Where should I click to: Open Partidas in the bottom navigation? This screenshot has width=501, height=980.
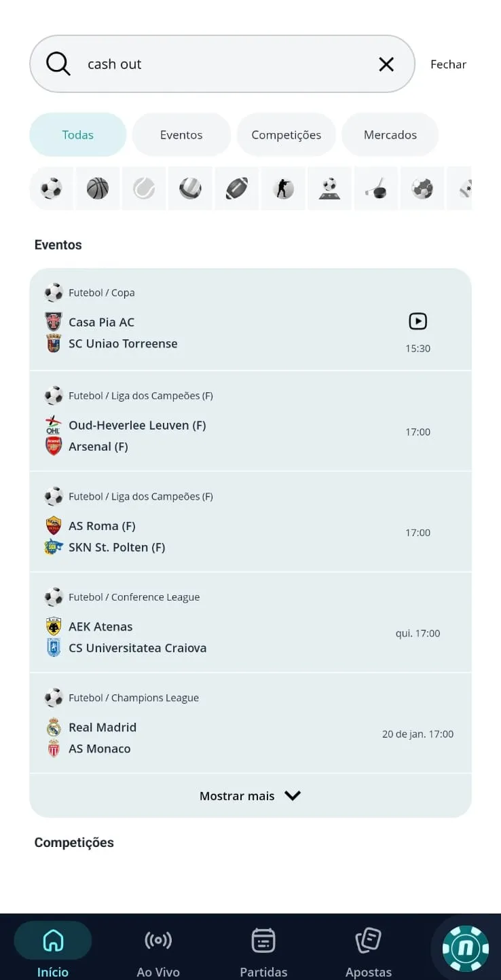[263, 949]
